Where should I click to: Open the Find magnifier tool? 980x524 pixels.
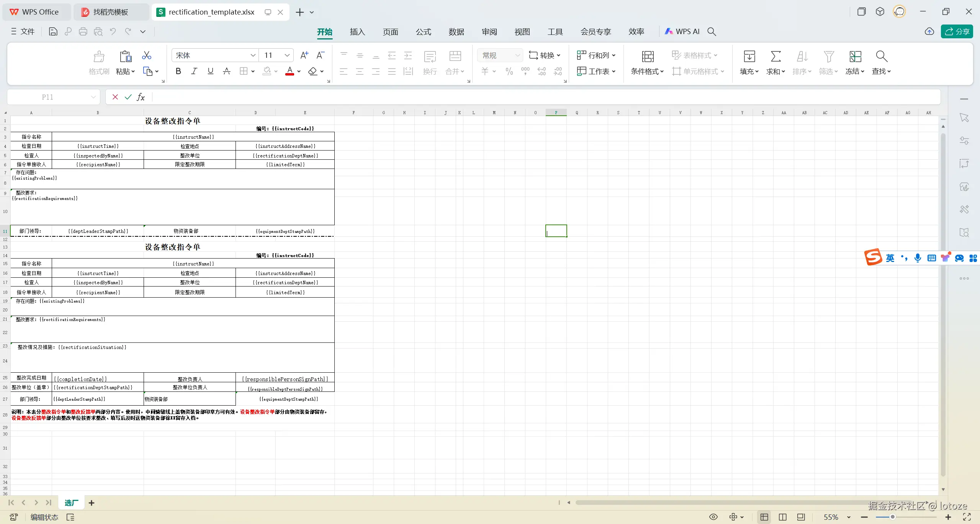click(x=881, y=57)
